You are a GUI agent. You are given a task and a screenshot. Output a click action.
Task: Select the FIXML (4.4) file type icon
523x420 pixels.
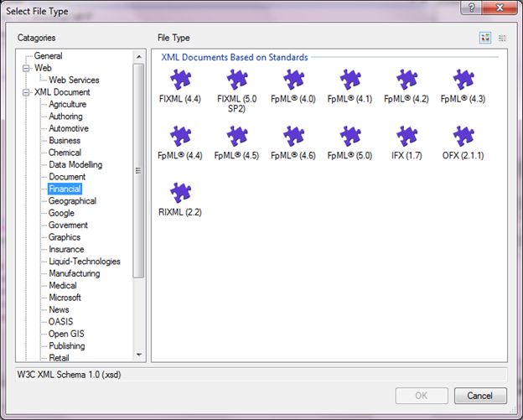(x=180, y=80)
